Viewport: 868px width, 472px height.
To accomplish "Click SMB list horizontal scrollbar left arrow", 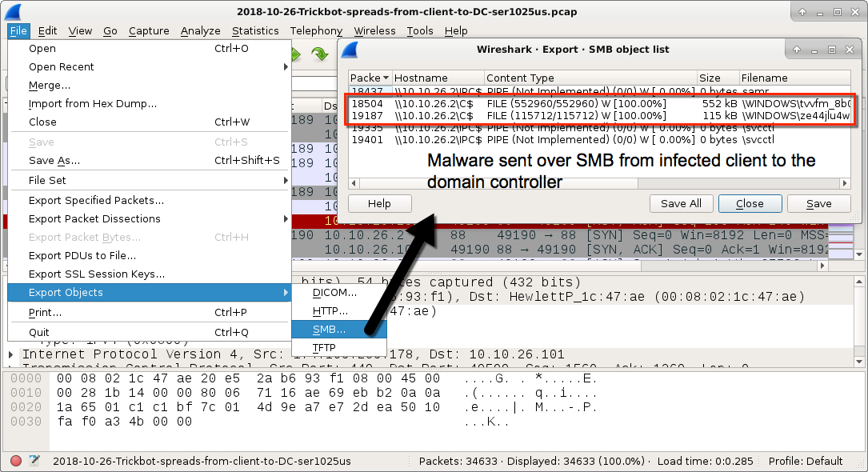I will tap(354, 183).
